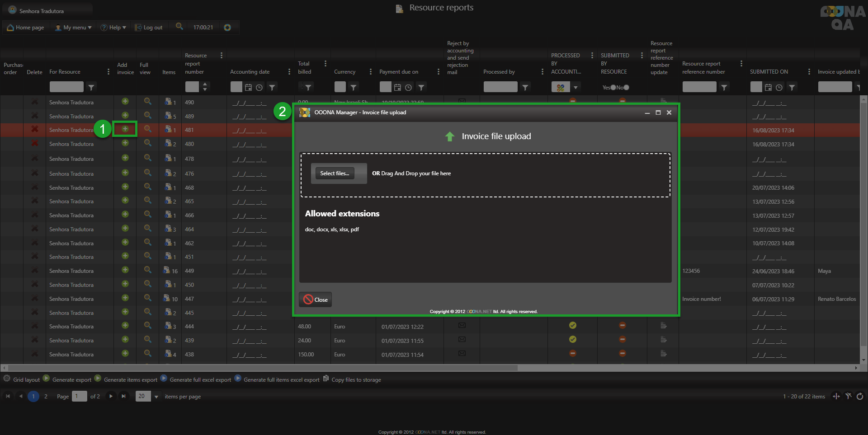868x435 pixels.
Task: Open My menu in top navigation
Action: tap(73, 28)
